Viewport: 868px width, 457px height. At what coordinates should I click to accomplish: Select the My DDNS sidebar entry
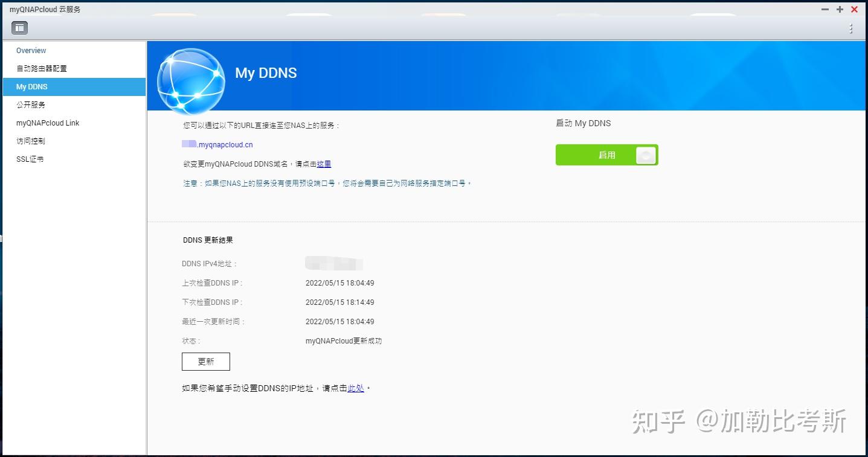31,86
